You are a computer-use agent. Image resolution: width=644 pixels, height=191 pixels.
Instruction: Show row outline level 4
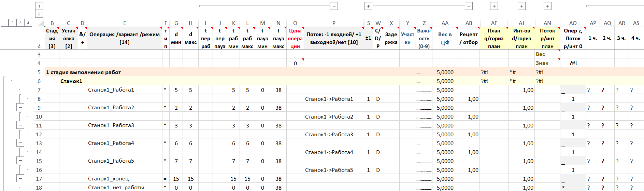pos(28,23)
